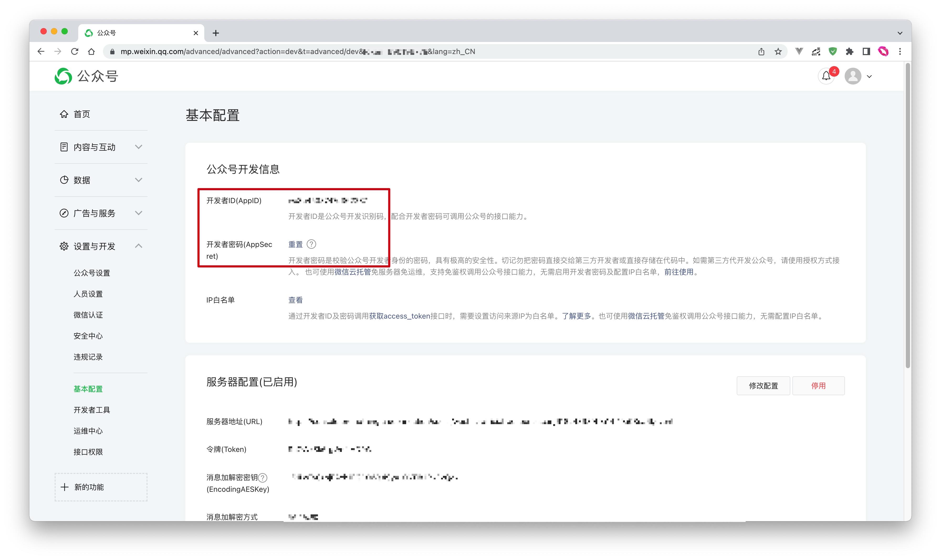Select 安全中心 in the sidebar

click(88, 336)
